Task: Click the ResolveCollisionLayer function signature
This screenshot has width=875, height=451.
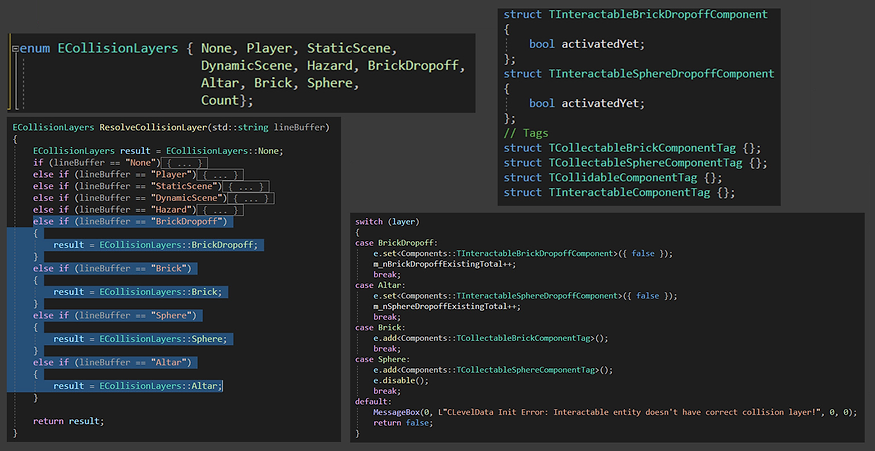Action: 171,128
